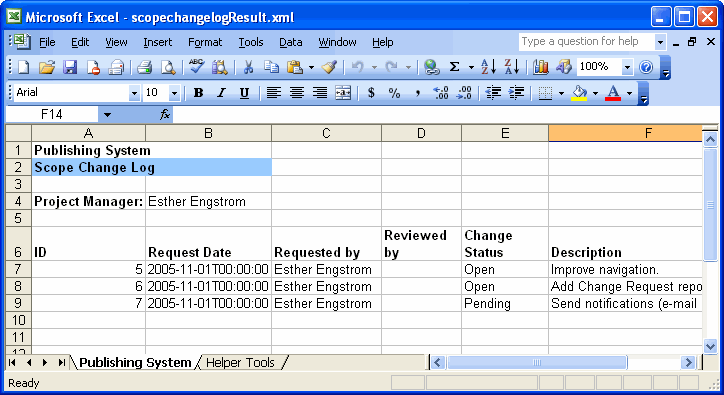The height and width of the screenshot is (395, 724).
Task: Decrease the cell indent
Action: tap(493, 93)
